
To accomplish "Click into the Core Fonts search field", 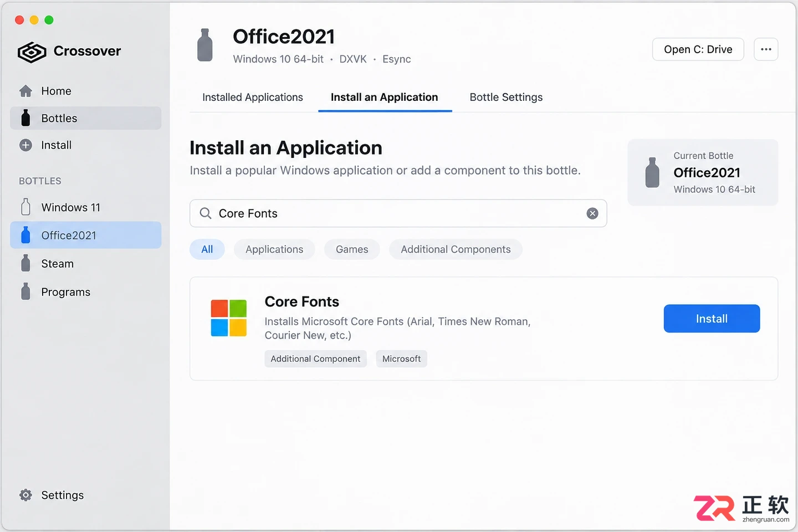I will [398, 213].
